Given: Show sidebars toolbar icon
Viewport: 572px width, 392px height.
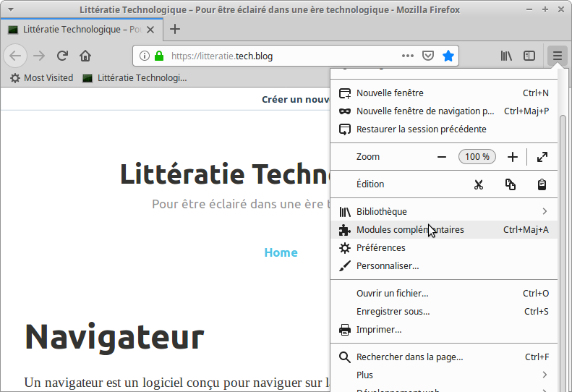Looking at the screenshot, I should [529, 56].
